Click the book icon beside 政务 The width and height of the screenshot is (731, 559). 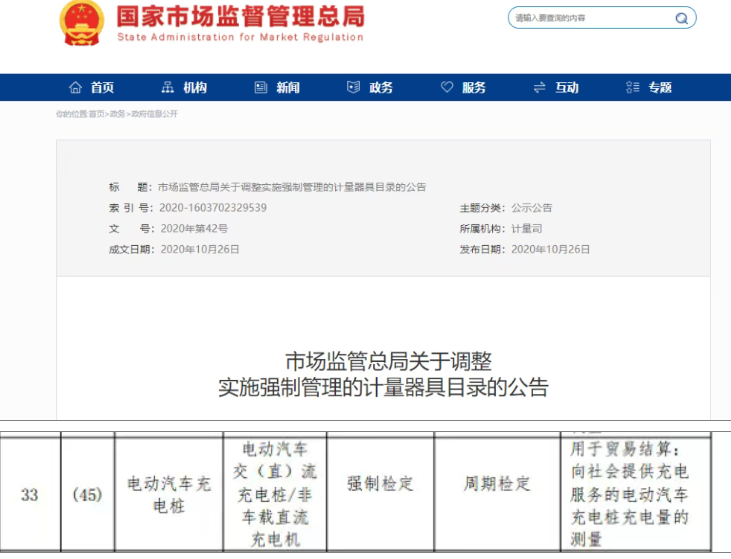(x=353, y=88)
